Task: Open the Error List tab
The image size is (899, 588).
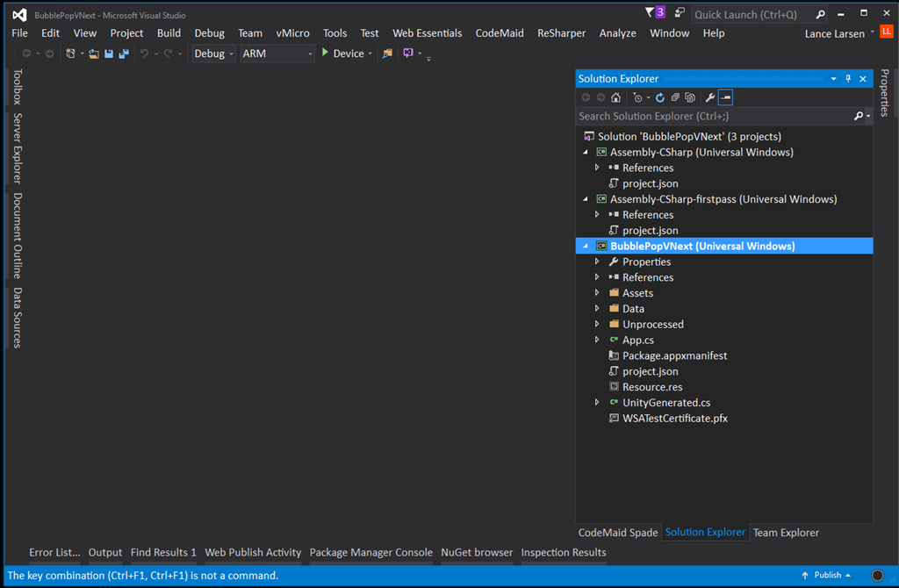Action: 54,553
